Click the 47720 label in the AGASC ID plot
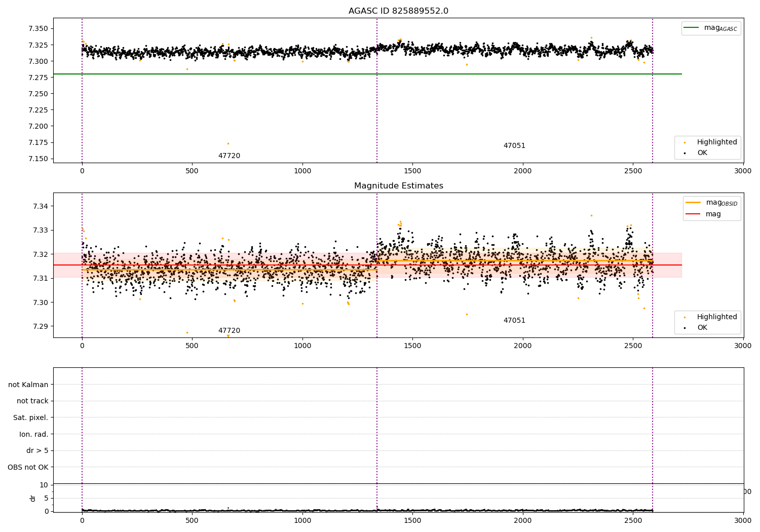Viewport: 760px width, 532px height. coord(229,156)
